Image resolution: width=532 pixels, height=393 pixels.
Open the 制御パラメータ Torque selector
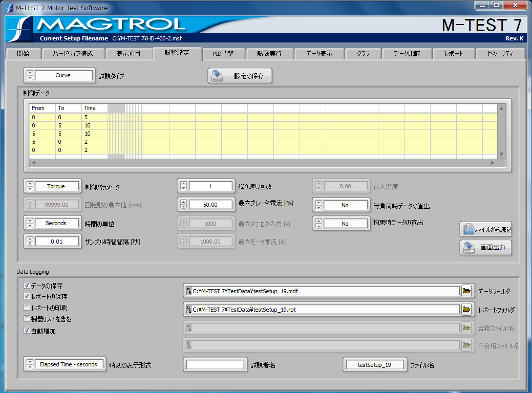pyautogui.click(x=56, y=186)
